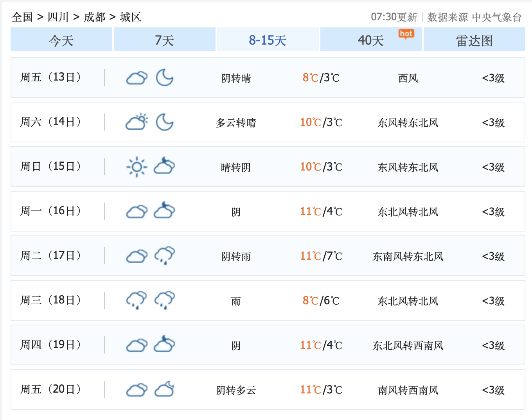532x420 pixels.
Task: Click 城区 in the breadcrumb
Action: pos(131,17)
